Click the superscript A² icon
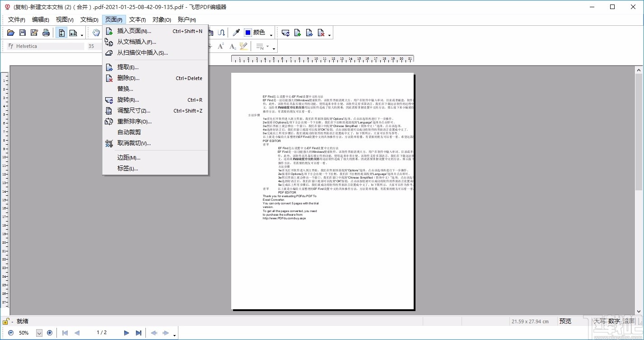The image size is (644, 340). 221,46
